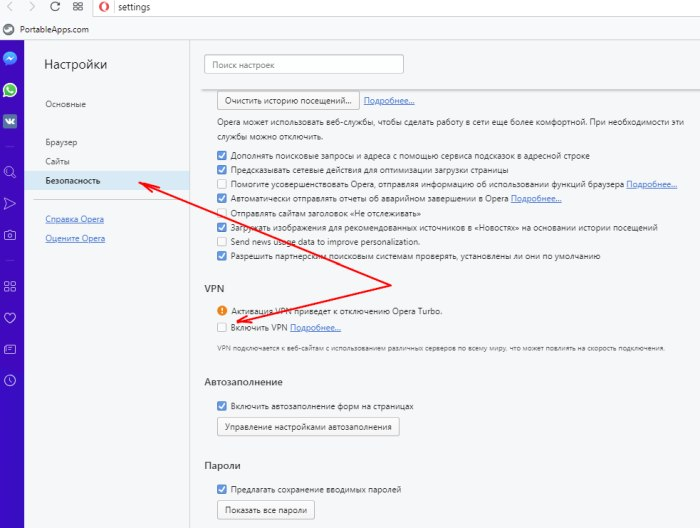Click the news icon in sidebar

point(10,349)
